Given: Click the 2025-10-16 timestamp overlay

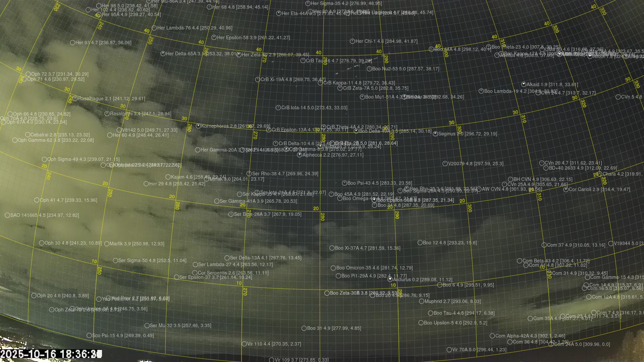Looking at the screenshot, I should (x=51, y=354).
